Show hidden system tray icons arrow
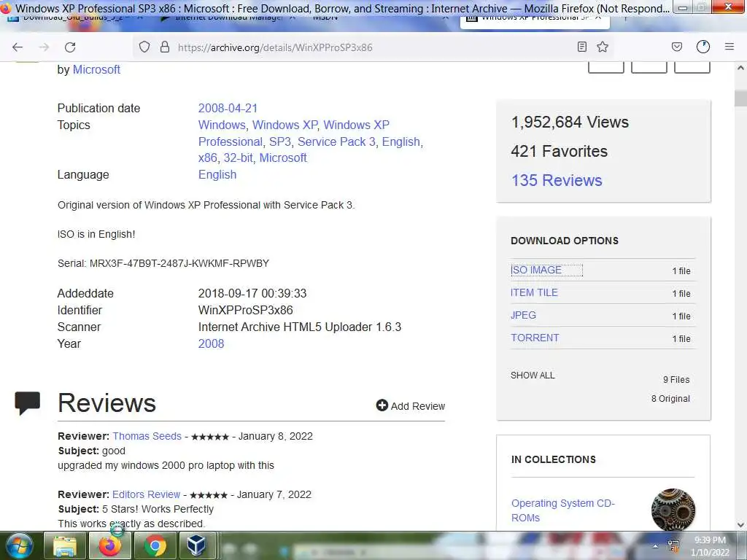This screenshot has height=560, width=747. 656,546
